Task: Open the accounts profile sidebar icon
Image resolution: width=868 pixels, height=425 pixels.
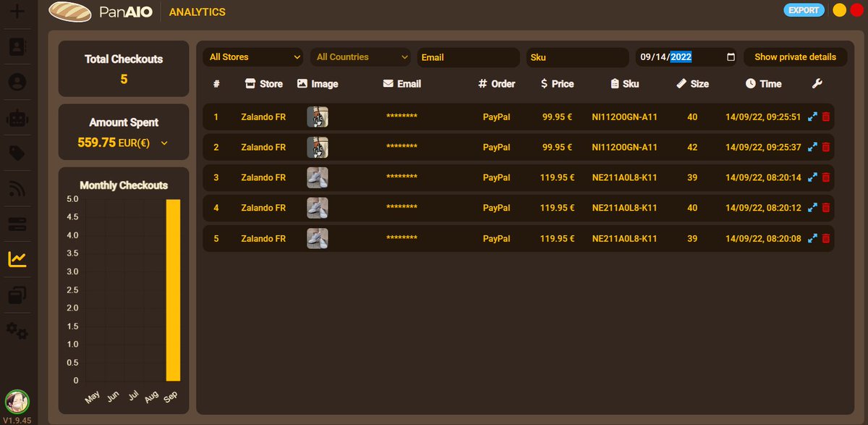Action: [x=17, y=83]
